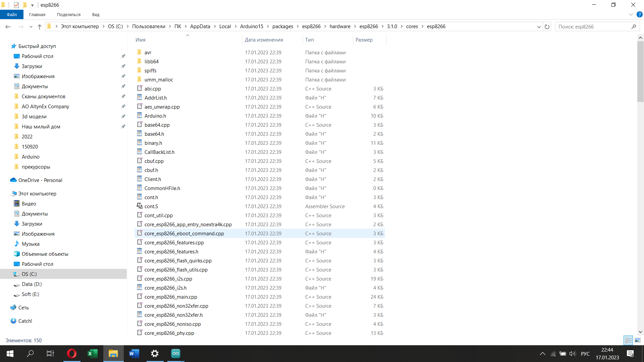Change РУС input language indicator

coord(585,354)
